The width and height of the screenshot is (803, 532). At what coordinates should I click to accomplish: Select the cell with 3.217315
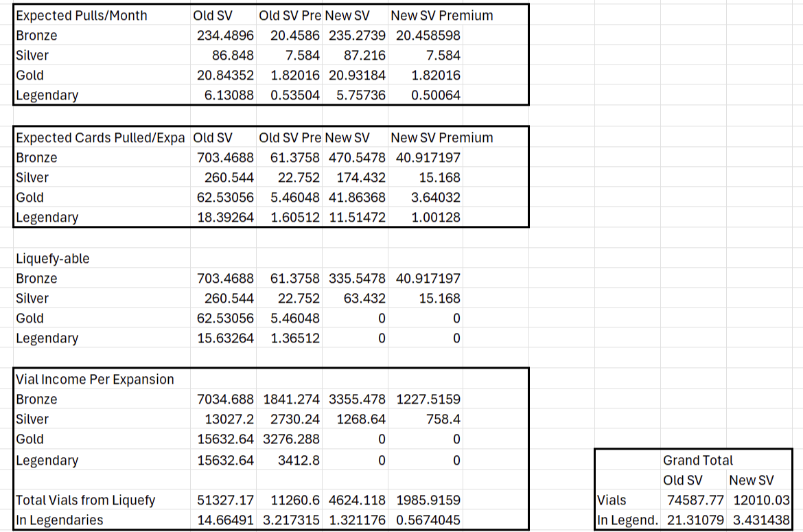pyautogui.click(x=290, y=520)
